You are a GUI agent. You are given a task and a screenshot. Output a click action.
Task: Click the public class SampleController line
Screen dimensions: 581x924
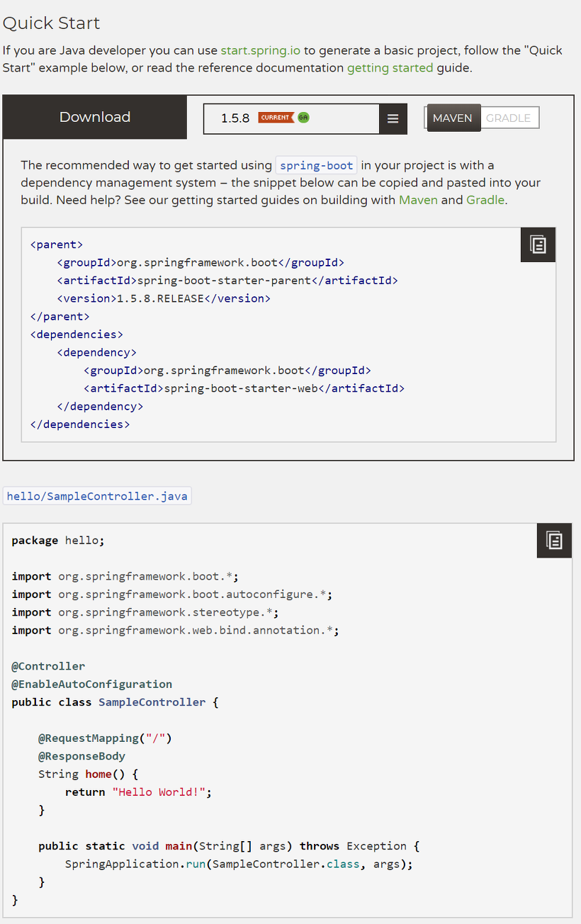pyautogui.click(x=115, y=702)
